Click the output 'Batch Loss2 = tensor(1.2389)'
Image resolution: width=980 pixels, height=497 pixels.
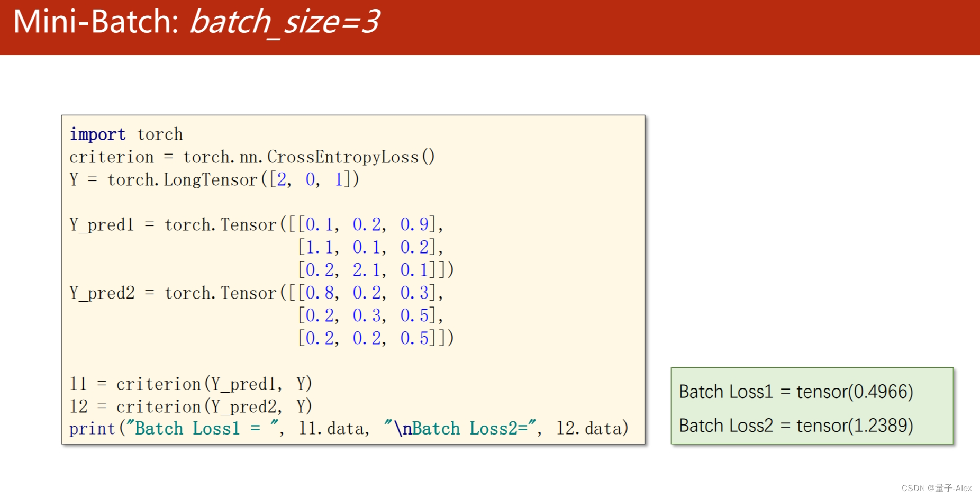(796, 426)
